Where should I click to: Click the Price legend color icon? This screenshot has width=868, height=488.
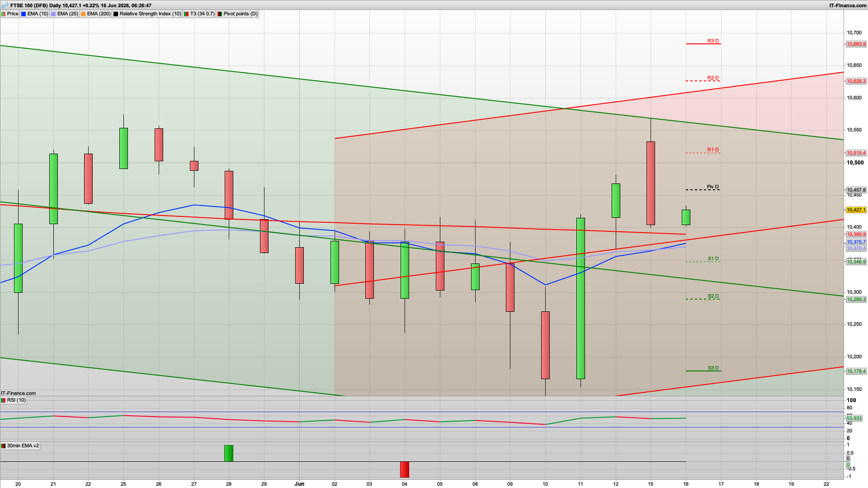(4, 14)
